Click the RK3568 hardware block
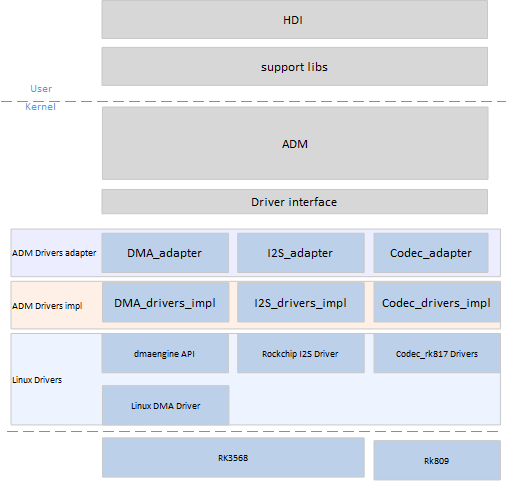 point(233,458)
